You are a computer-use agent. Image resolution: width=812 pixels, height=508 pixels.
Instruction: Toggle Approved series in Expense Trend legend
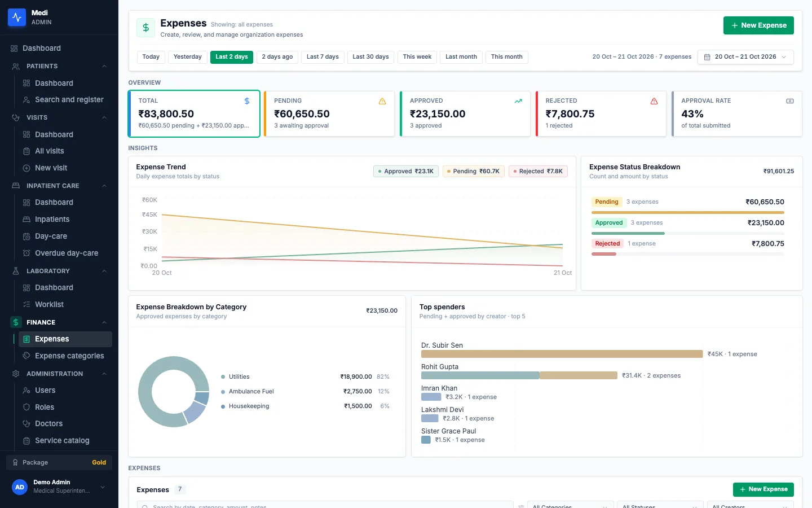tap(406, 171)
